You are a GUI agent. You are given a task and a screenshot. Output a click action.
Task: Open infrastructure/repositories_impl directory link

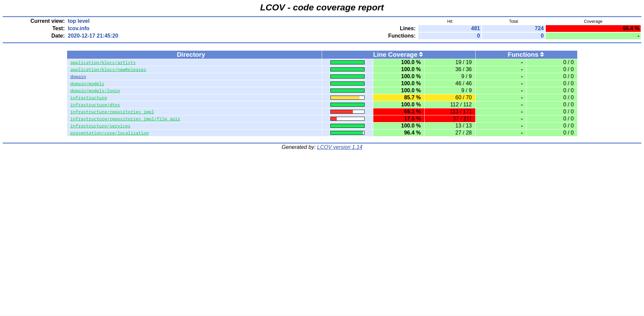[x=112, y=112]
